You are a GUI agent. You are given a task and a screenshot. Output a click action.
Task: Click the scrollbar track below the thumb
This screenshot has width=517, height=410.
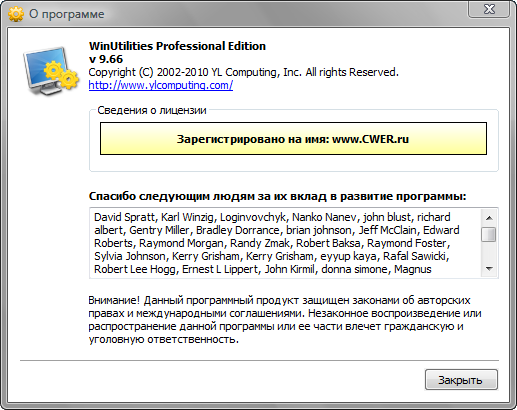click(x=489, y=251)
